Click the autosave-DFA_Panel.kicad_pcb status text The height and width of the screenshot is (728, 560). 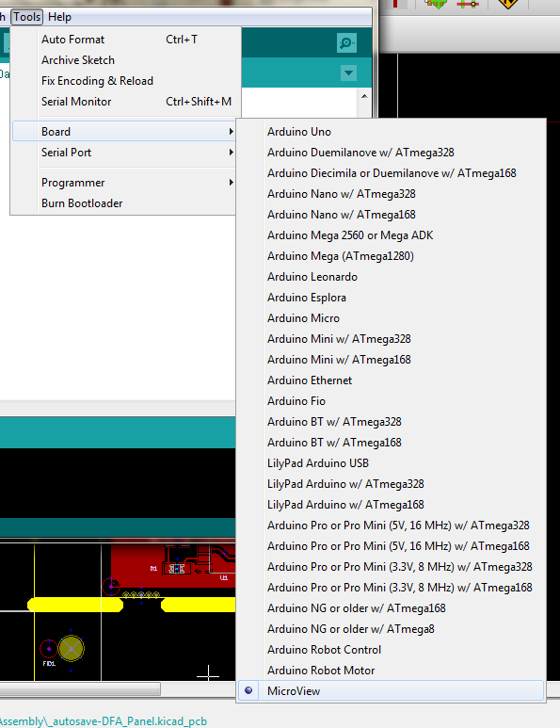104,721
